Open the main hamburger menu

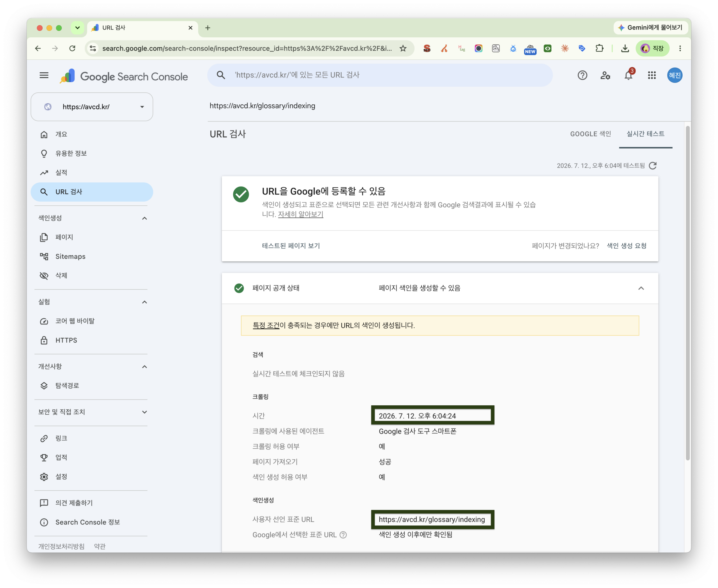coord(44,75)
